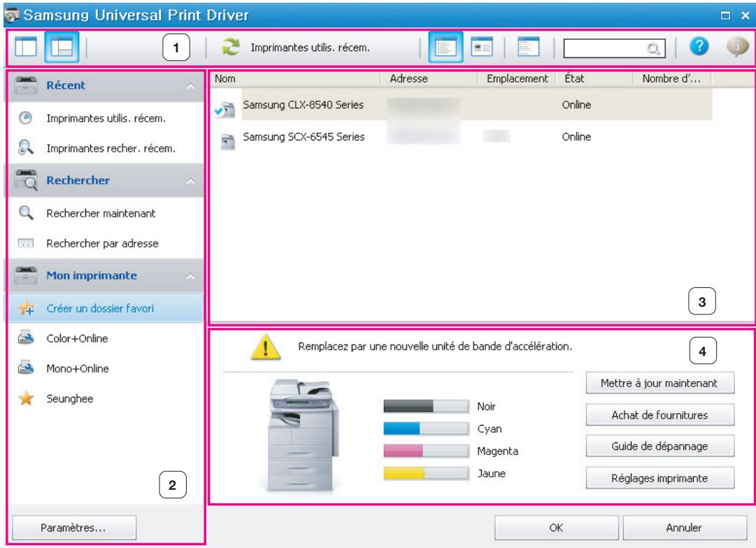Open the Mono+Online folder

(78, 368)
